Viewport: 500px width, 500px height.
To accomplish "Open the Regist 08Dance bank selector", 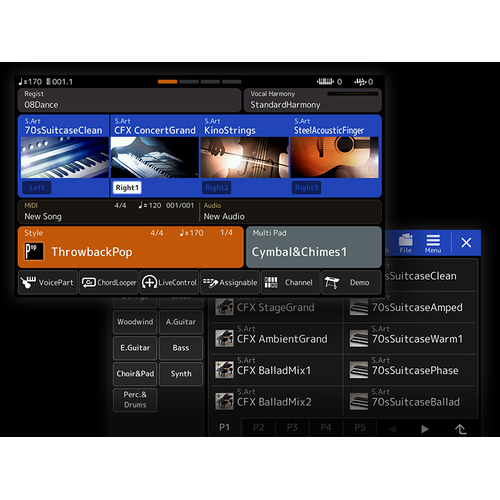I will pos(129,100).
